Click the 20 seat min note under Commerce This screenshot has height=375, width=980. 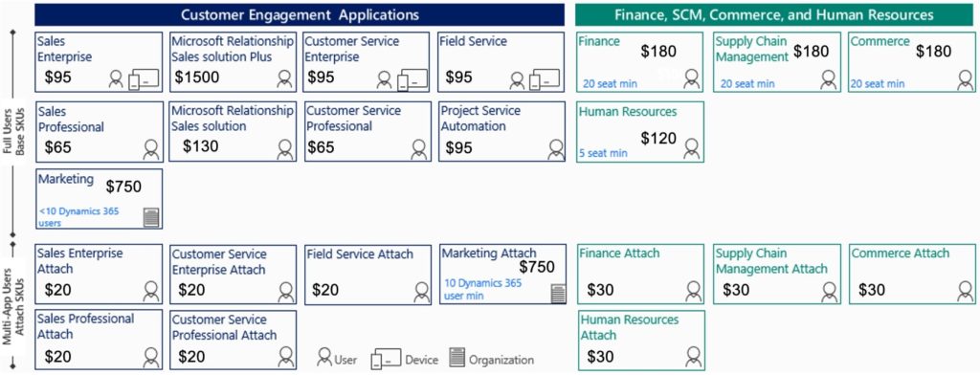coord(879,84)
